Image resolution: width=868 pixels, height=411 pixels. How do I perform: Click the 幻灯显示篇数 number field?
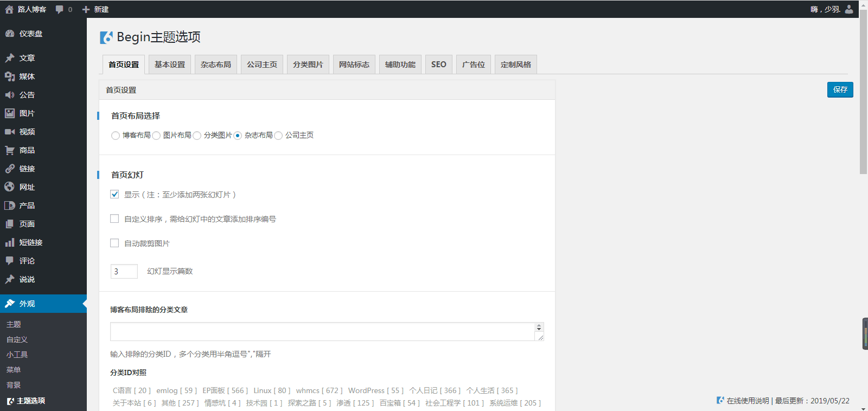tap(124, 271)
